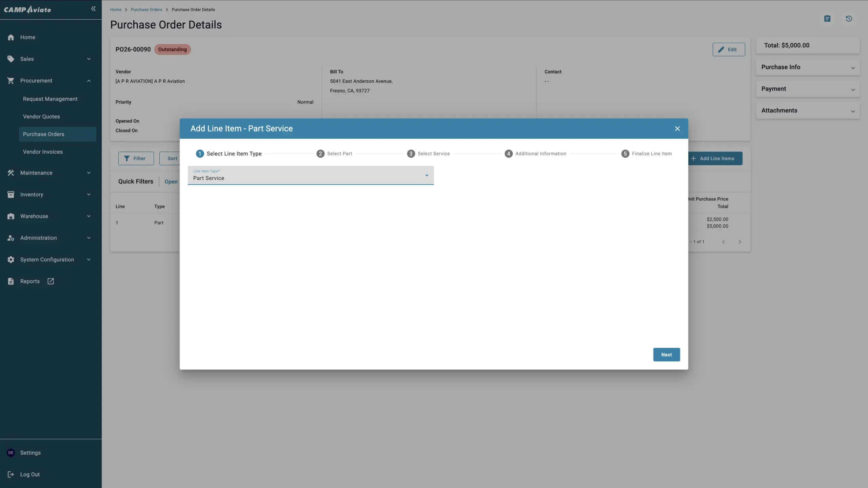Click the Purchase Orders breadcrumb link
868x488 pixels.
point(146,9)
